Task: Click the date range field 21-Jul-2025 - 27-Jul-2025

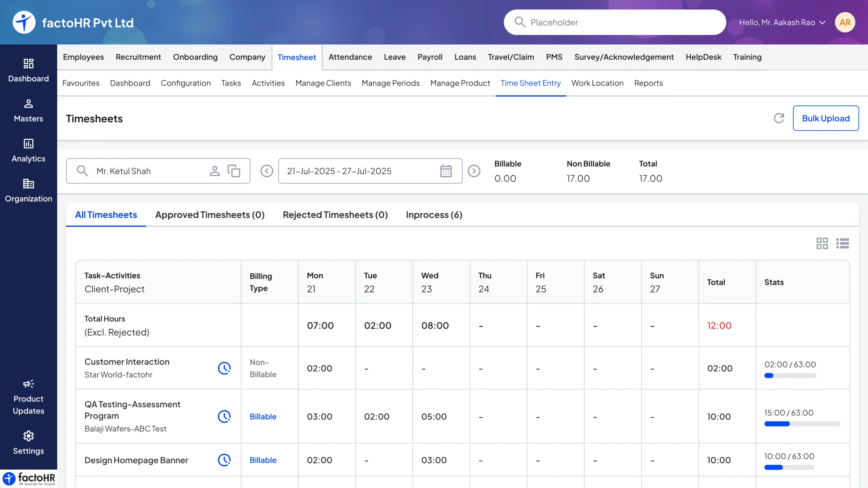Action: click(x=370, y=171)
